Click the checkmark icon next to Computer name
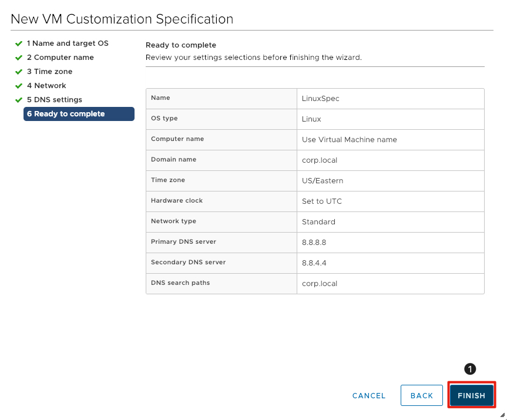Screen dimensions: 507x420 tap(19, 58)
